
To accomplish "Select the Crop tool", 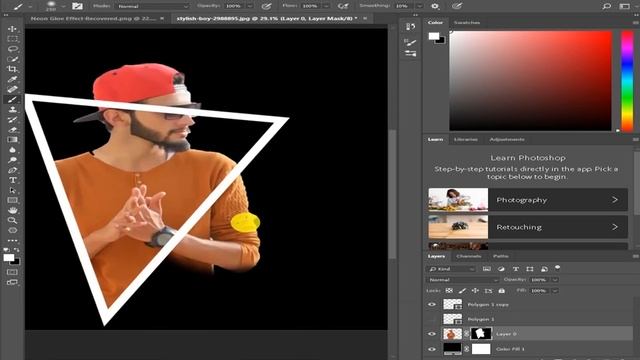I will [x=12, y=69].
